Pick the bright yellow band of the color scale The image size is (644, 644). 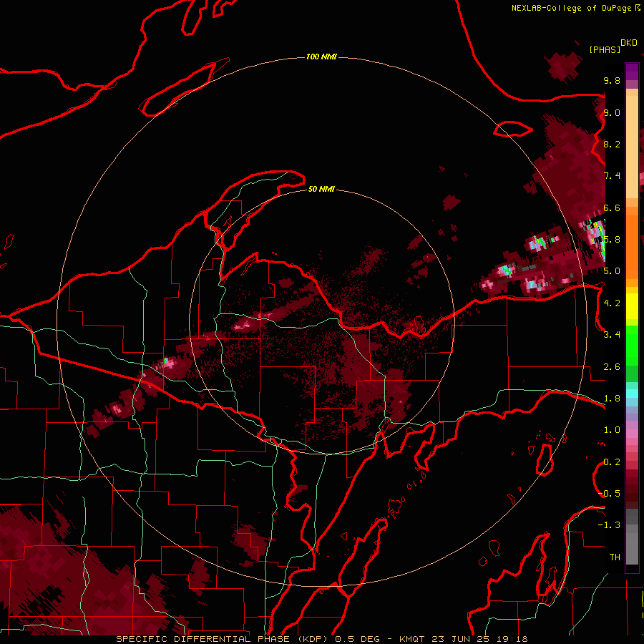[x=632, y=306]
